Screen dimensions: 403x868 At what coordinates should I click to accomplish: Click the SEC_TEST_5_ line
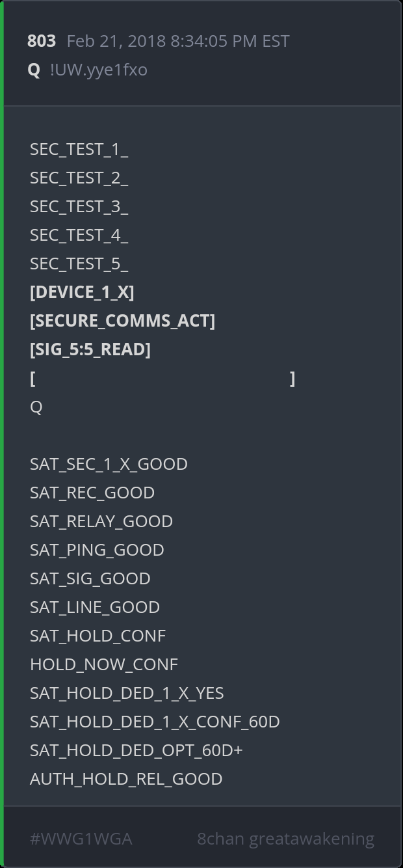79,264
